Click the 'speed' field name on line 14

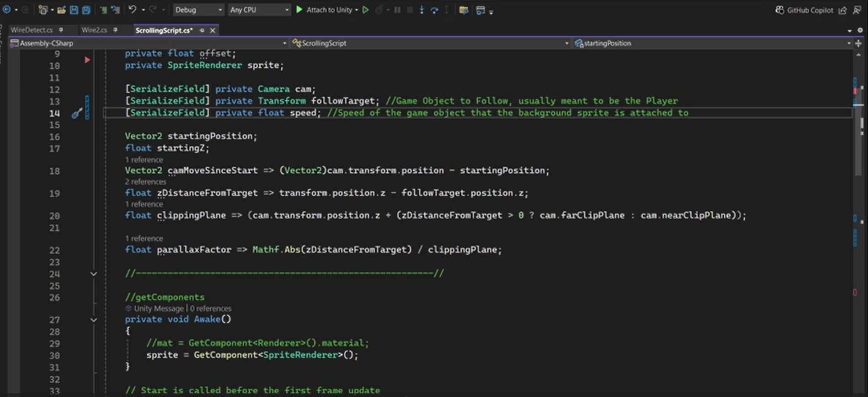point(303,113)
